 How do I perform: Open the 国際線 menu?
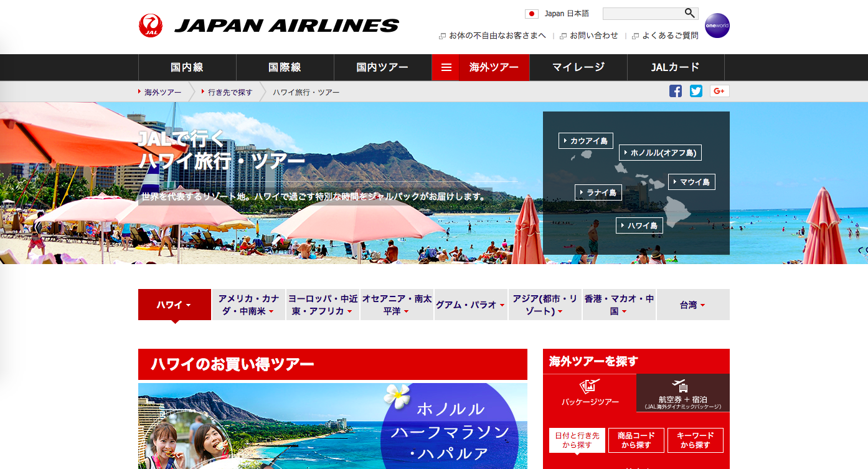285,67
